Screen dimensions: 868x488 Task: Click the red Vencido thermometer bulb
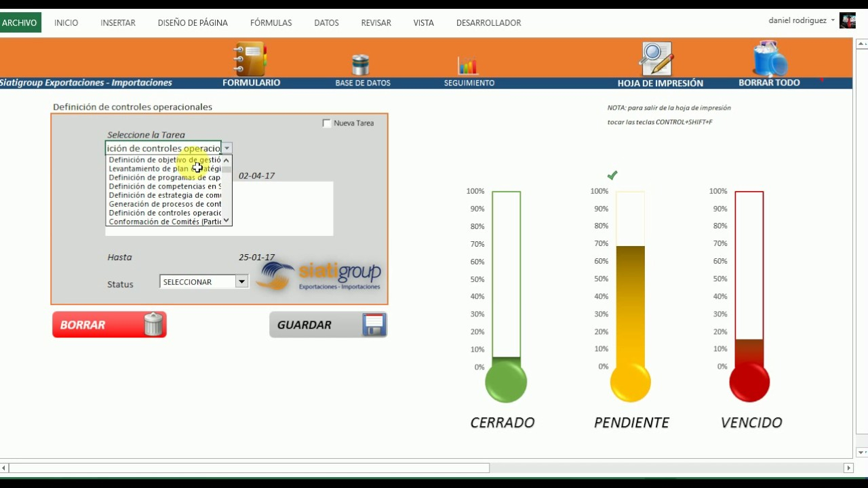point(749,382)
